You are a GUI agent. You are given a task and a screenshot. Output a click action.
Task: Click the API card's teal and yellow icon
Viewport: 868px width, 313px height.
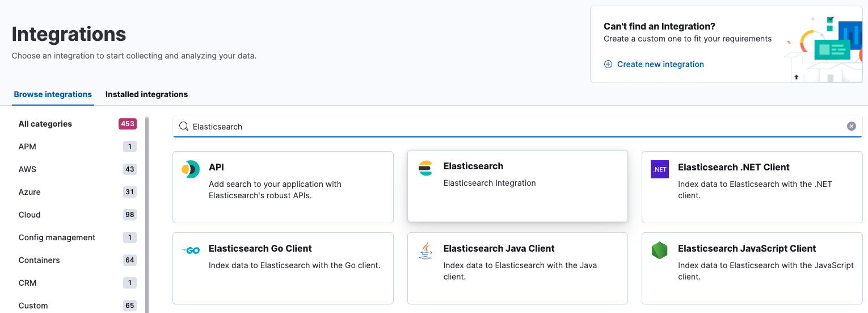191,169
